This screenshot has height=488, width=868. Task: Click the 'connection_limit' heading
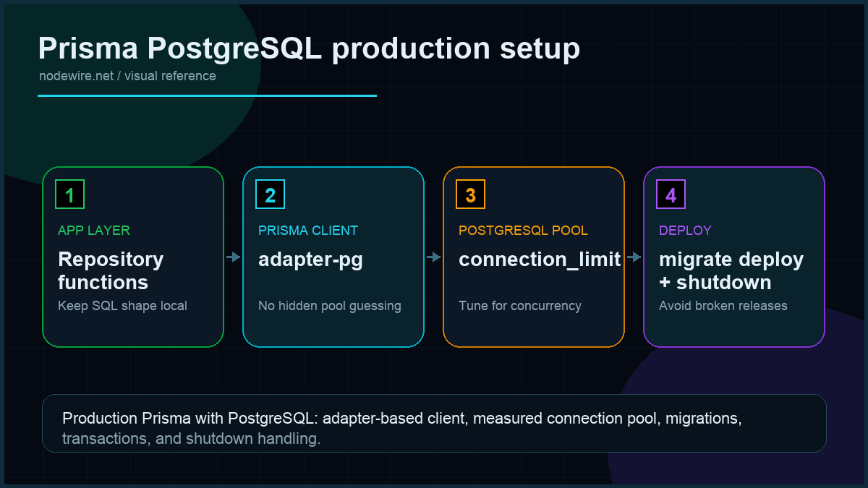point(540,260)
